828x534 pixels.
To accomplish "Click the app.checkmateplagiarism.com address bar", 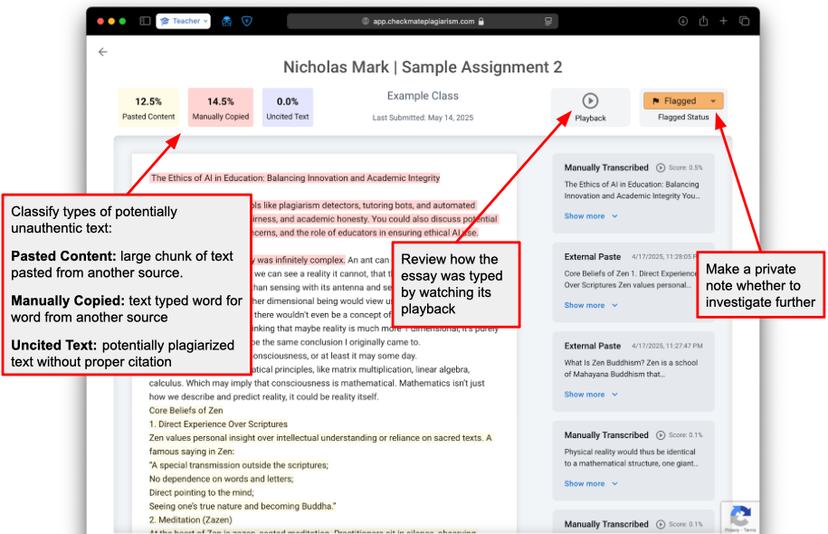I will (422, 21).
